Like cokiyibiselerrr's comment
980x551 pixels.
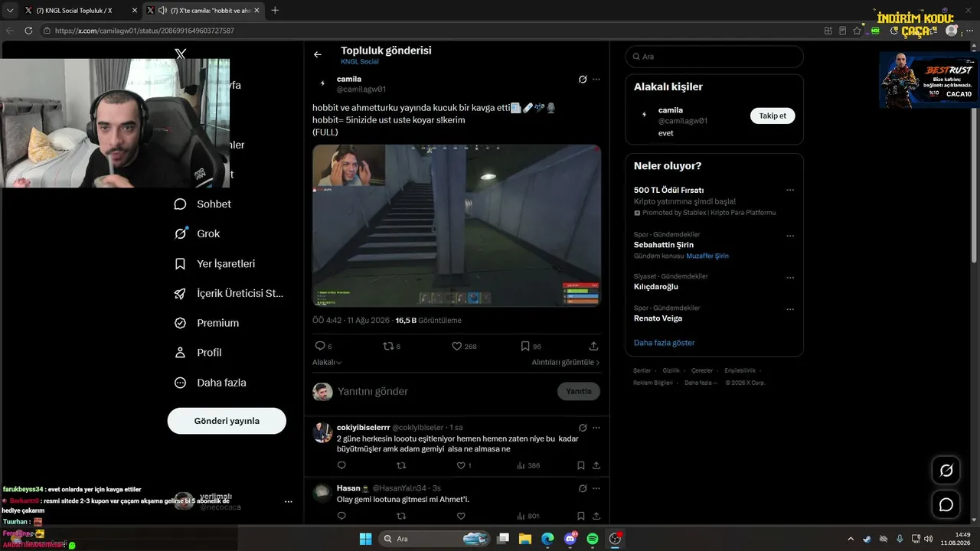coord(461,465)
